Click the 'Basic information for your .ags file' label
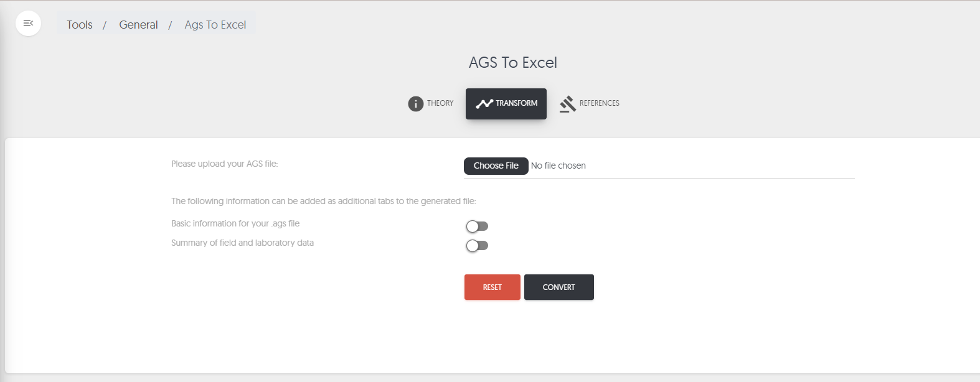This screenshot has width=980, height=382. point(235,223)
